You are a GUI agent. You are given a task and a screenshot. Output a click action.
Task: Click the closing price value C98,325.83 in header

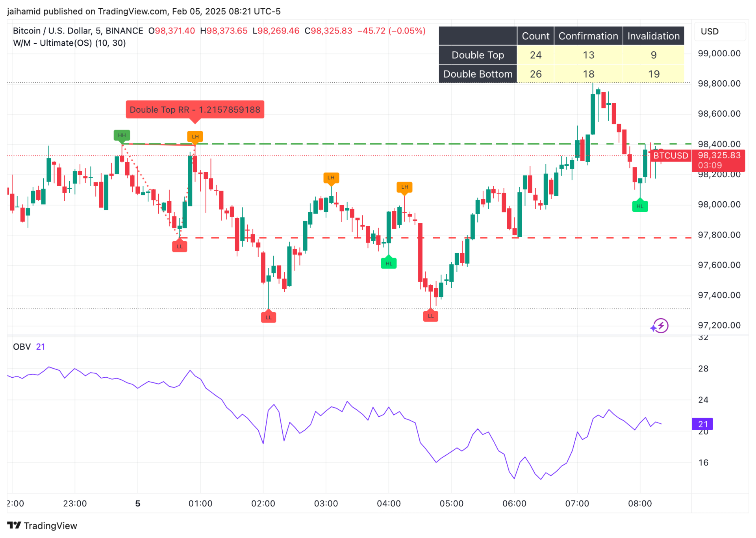click(328, 31)
